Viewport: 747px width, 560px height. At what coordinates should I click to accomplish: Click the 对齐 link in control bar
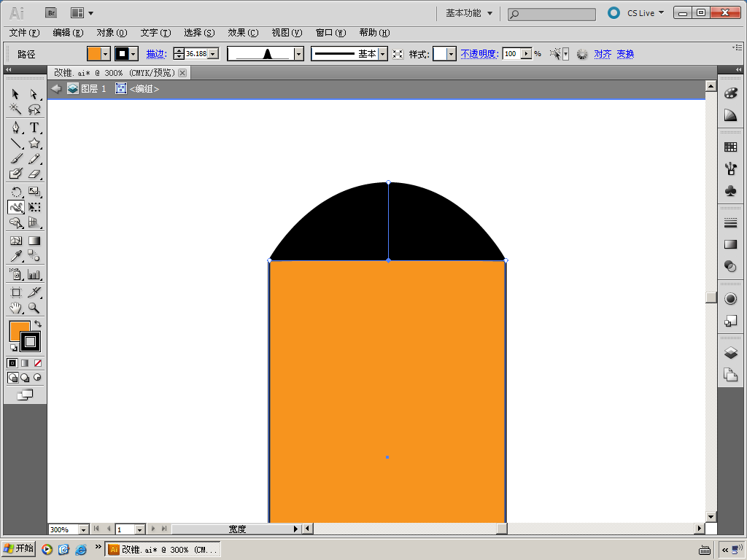(x=603, y=54)
